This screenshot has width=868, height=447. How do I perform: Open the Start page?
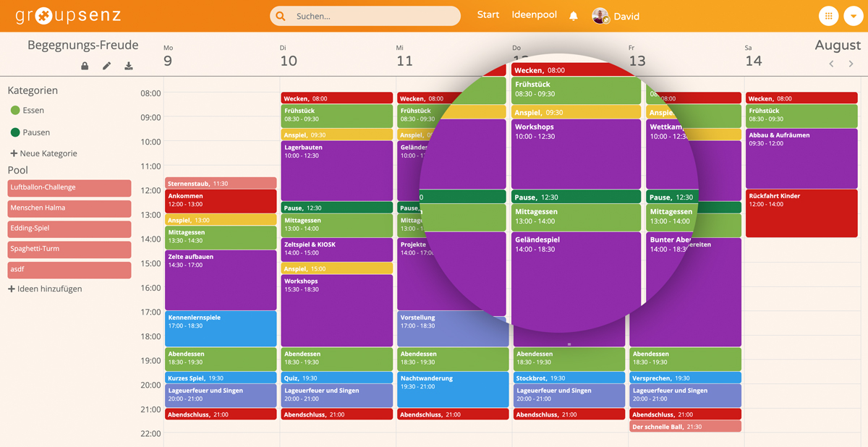tap(488, 14)
